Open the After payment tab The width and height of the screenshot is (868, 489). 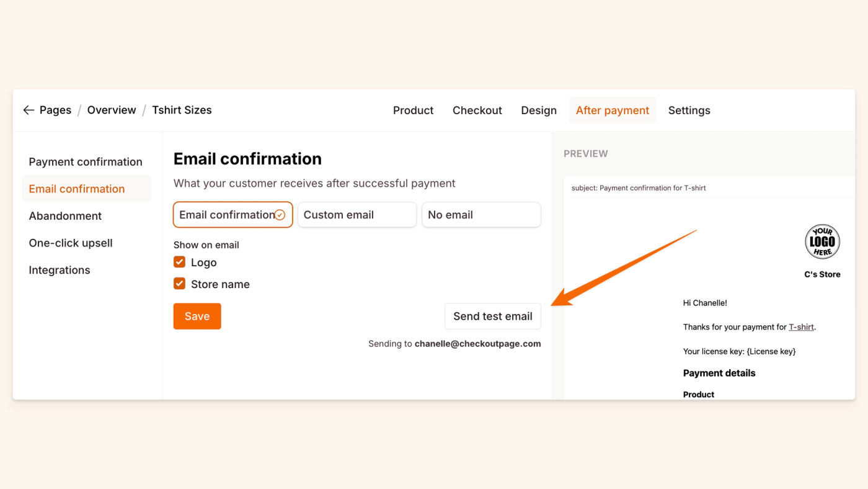(612, 110)
